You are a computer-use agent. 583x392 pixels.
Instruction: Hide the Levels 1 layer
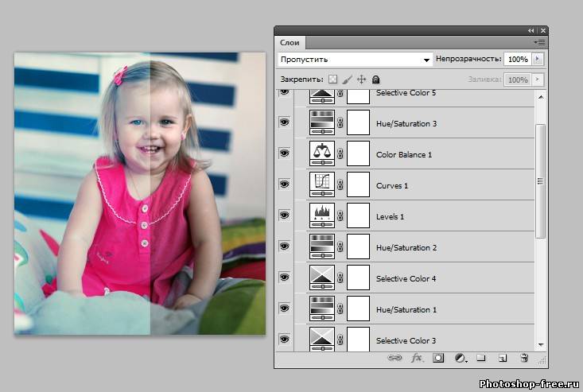[x=285, y=215]
